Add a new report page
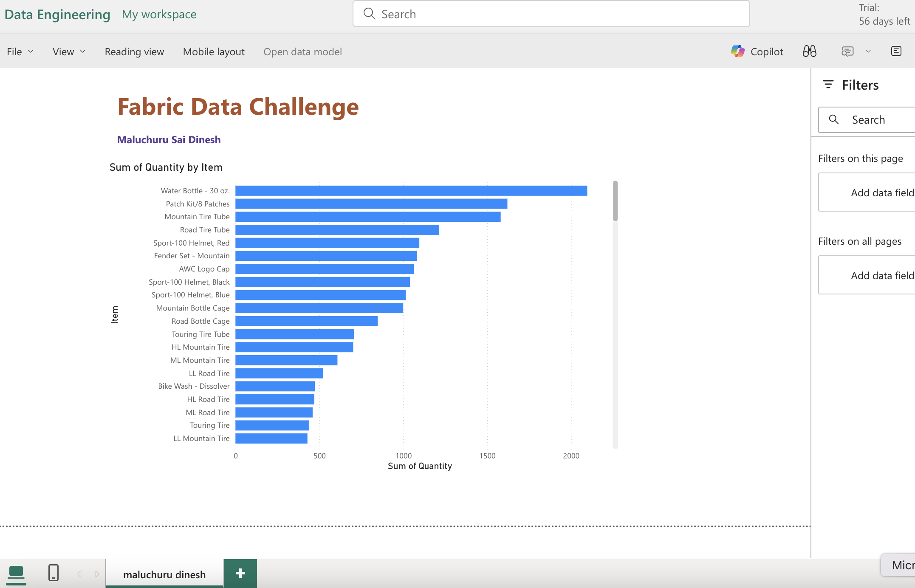The image size is (915, 588). 240,574
